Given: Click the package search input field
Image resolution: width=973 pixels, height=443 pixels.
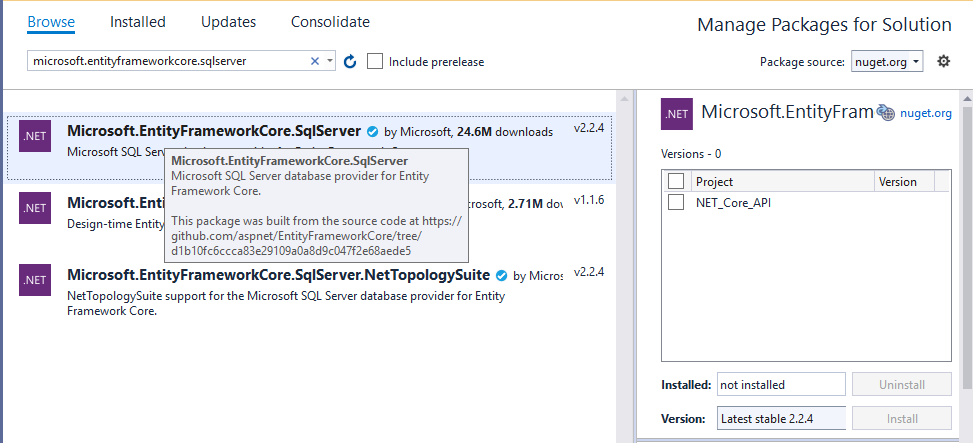Looking at the screenshot, I should click(168, 62).
